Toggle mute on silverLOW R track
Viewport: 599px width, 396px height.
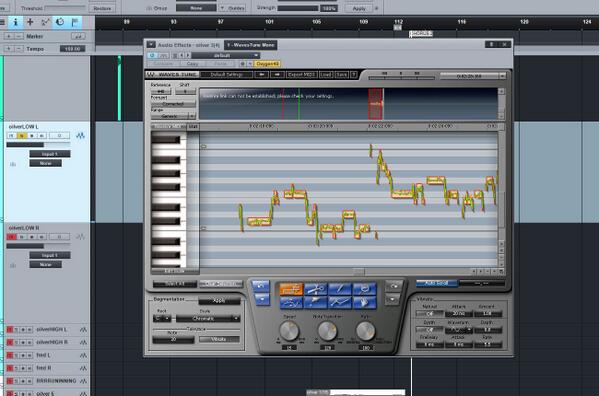[12, 237]
